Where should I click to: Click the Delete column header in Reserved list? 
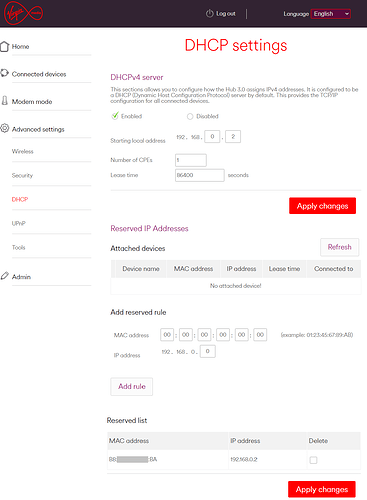click(318, 441)
